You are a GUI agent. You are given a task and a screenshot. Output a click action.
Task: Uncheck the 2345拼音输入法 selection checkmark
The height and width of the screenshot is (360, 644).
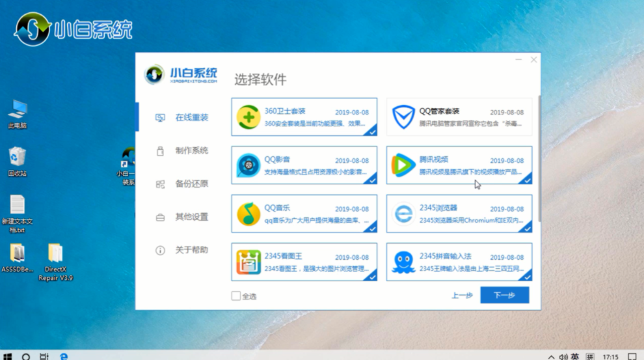(x=526, y=277)
